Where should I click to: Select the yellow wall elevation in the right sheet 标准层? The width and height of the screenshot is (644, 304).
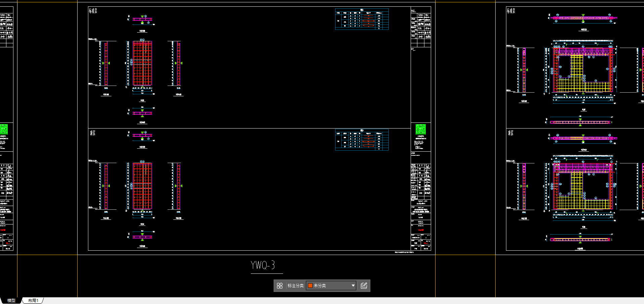(x=583, y=70)
